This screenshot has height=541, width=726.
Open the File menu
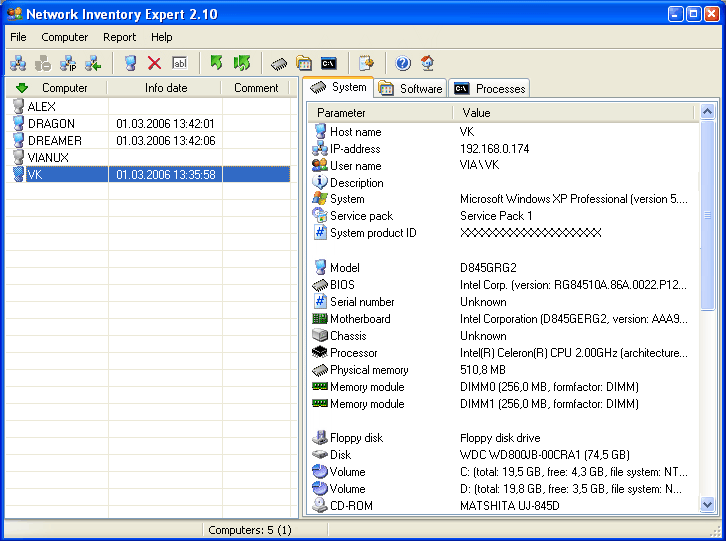19,37
